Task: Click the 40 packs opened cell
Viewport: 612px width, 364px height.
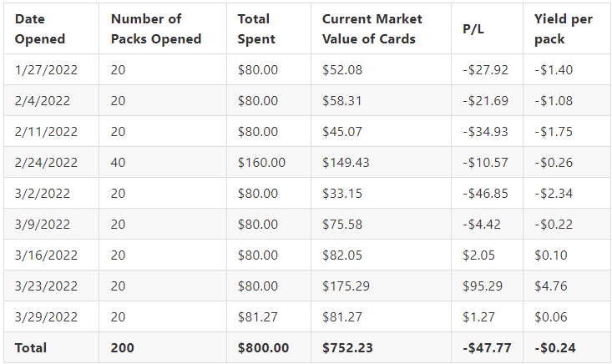Action: pyautogui.click(x=118, y=162)
